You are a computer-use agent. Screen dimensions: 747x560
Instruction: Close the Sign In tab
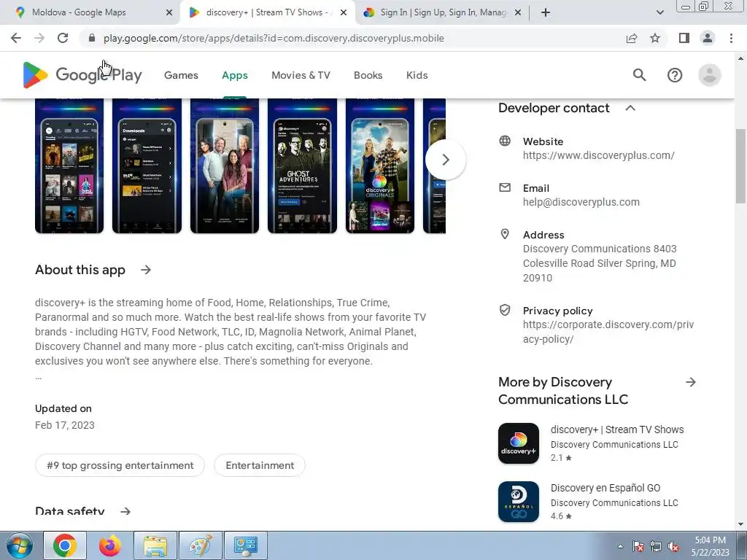519,12
